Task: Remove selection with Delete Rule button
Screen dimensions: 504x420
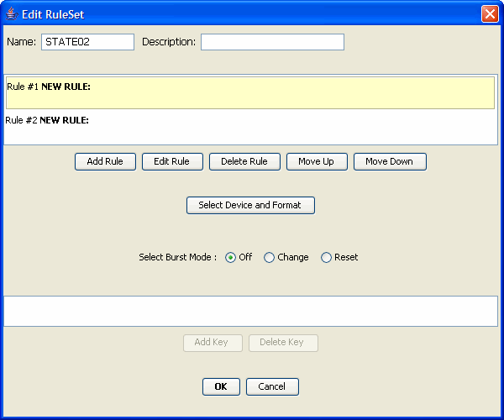Action: click(244, 161)
